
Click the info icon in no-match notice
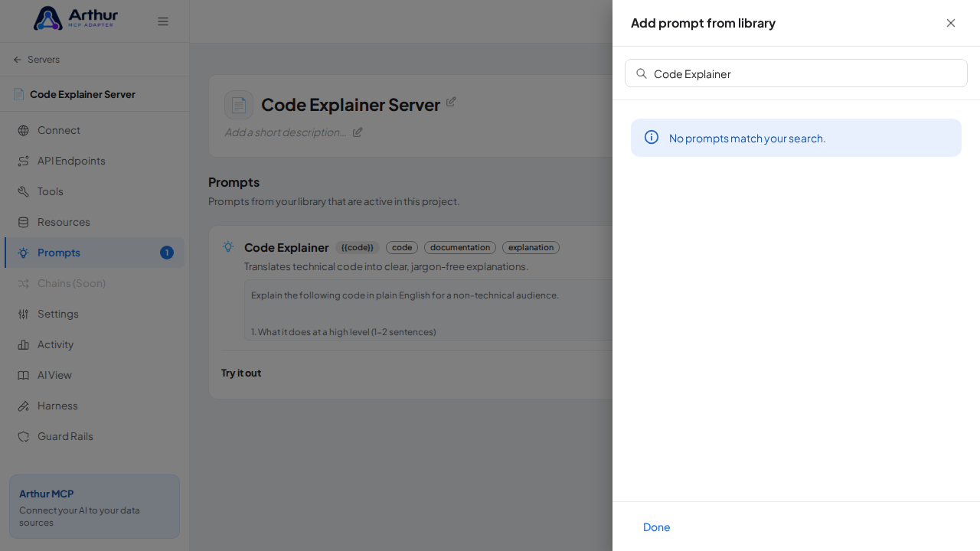652,137
